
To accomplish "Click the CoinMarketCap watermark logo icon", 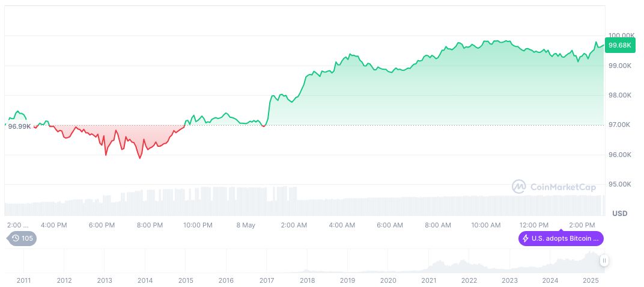I will 518,187.
